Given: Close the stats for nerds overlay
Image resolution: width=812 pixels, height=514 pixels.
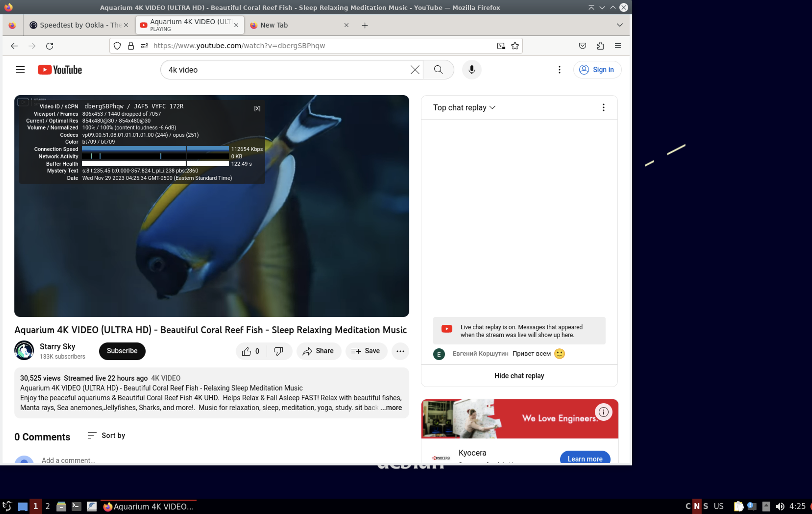Looking at the screenshot, I should click(x=257, y=108).
